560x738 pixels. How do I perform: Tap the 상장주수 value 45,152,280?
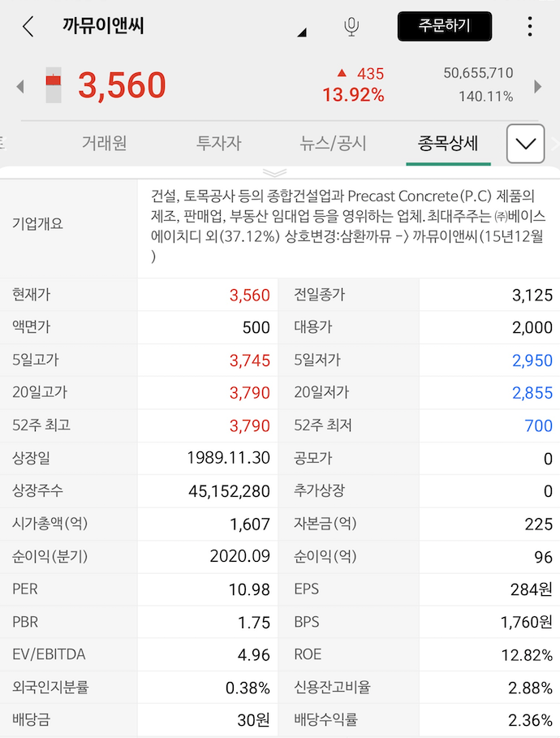coord(229,491)
